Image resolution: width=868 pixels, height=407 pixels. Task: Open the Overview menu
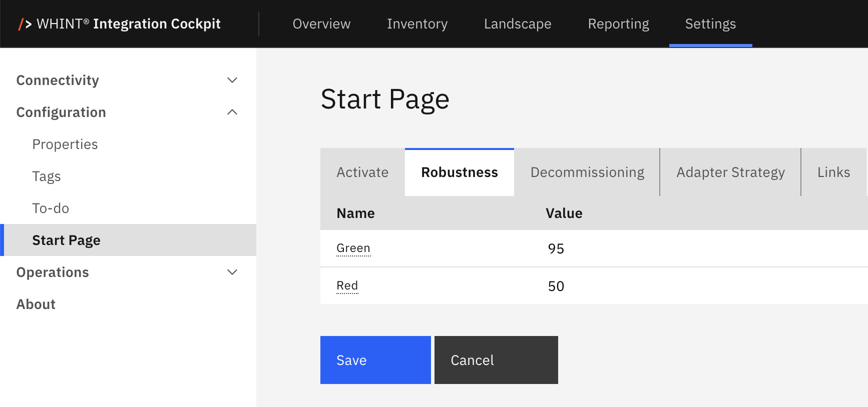coord(321,24)
